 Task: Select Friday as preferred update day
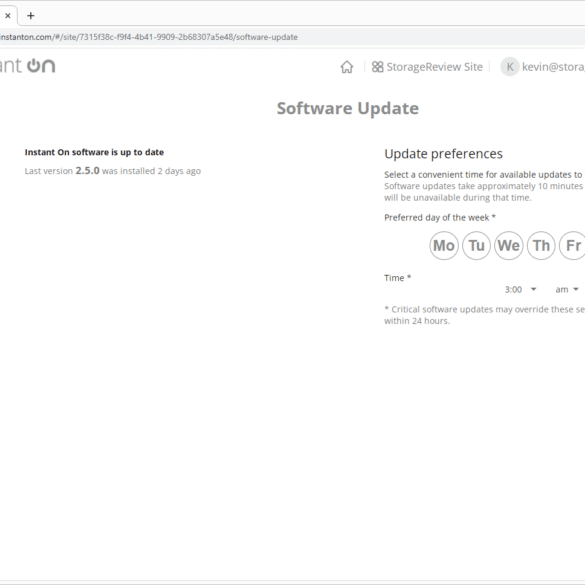click(573, 245)
